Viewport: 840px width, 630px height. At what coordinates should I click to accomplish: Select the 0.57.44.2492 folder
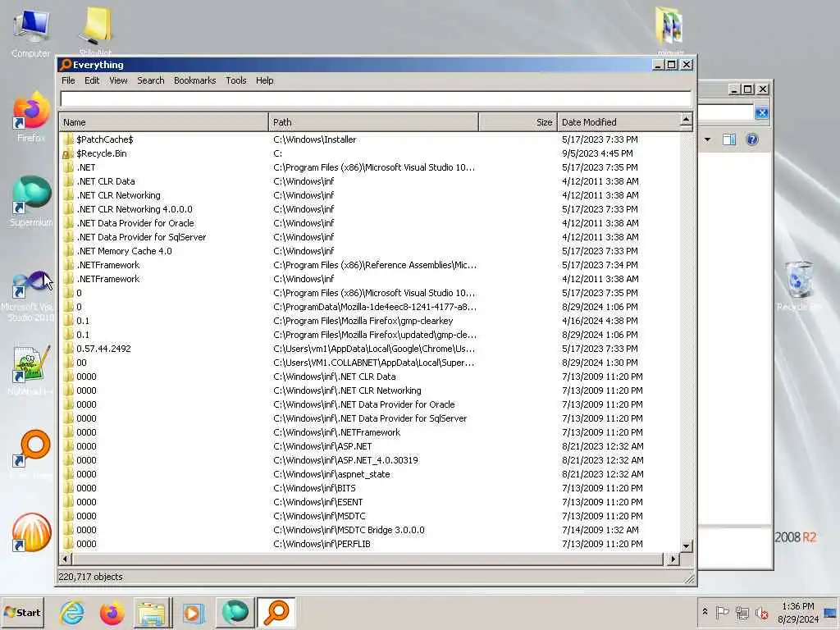click(103, 349)
